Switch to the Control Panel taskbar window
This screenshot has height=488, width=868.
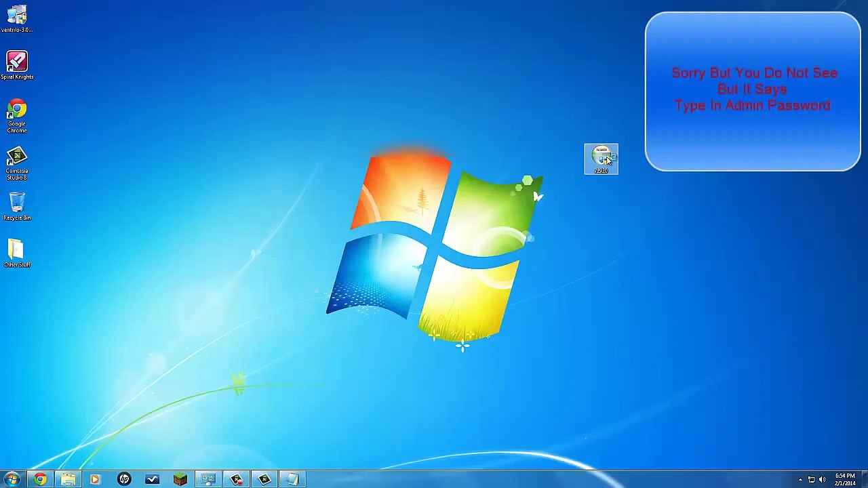click(x=208, y=479)
